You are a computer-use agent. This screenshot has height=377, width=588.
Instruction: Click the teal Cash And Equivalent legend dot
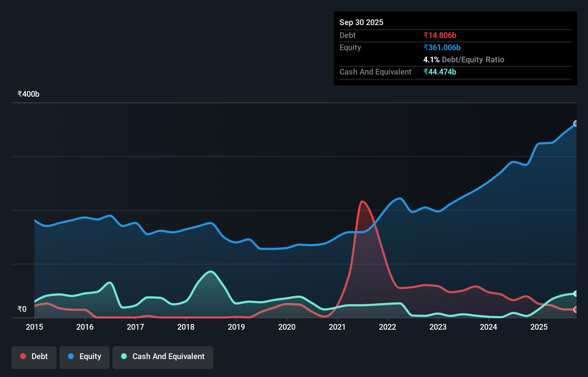coord(123,356)
